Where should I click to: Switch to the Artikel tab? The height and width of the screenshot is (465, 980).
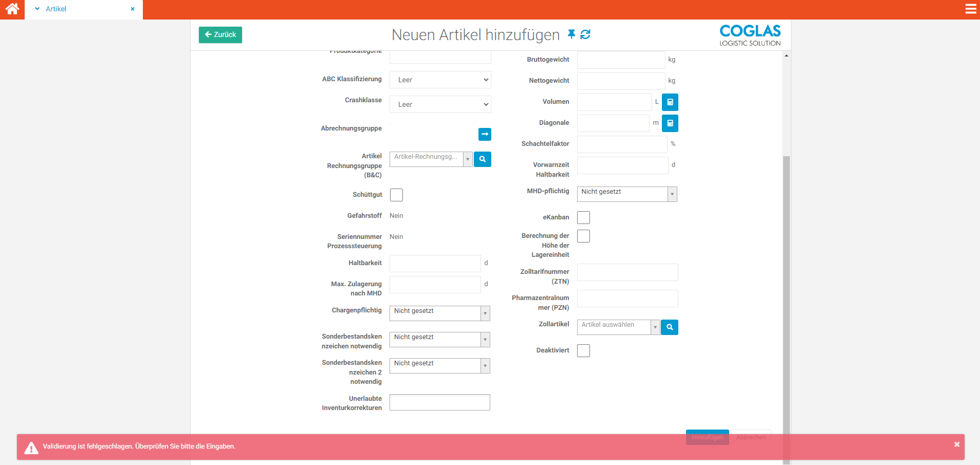pos(56,9)
